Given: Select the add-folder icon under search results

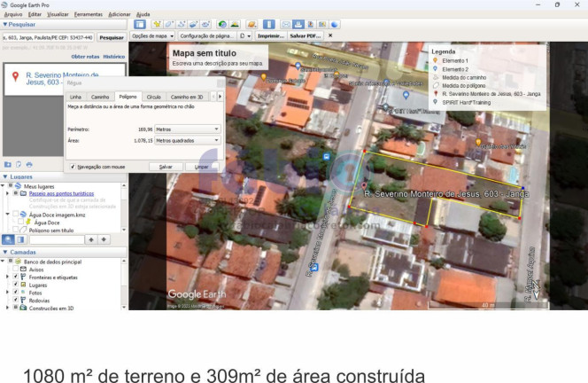Looking at the screenshot, I should click(7, 165).
